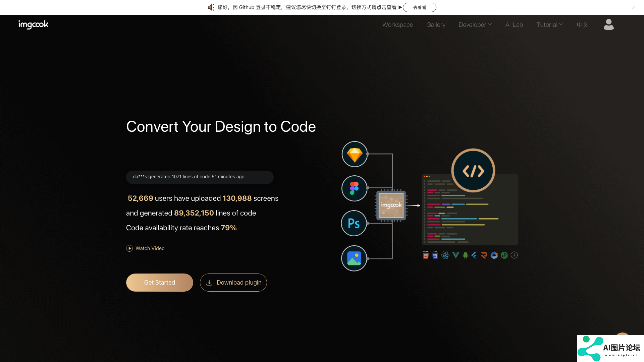
Task: Click the speaker announcement icon in the banner
Action: point(211,7)
